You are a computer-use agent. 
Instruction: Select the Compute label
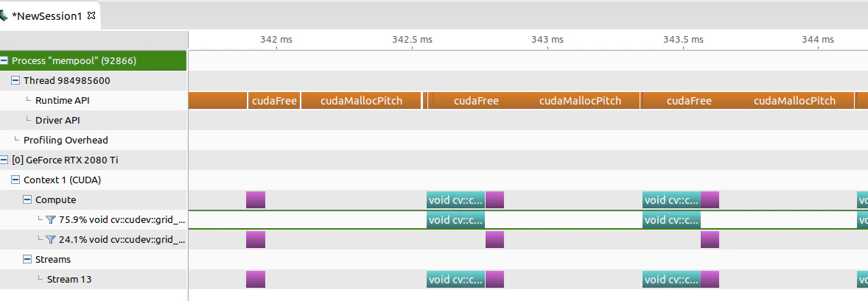[55, 199]
